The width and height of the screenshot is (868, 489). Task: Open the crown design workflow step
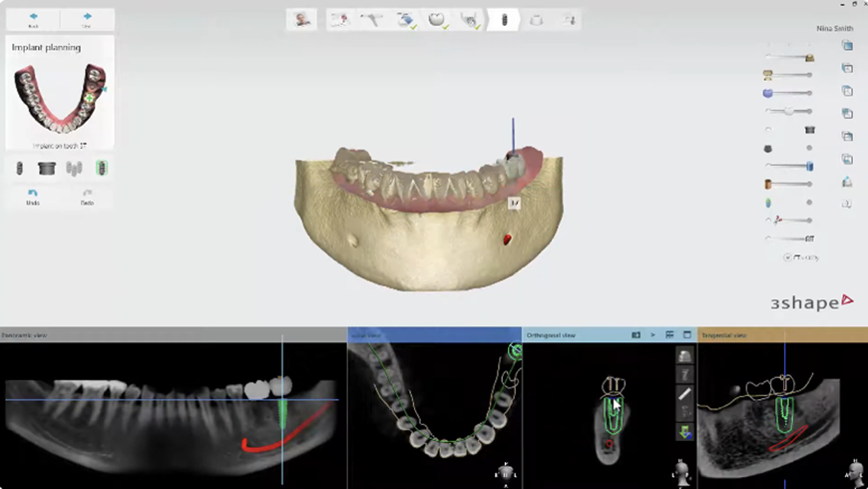(x=436, y=19)
